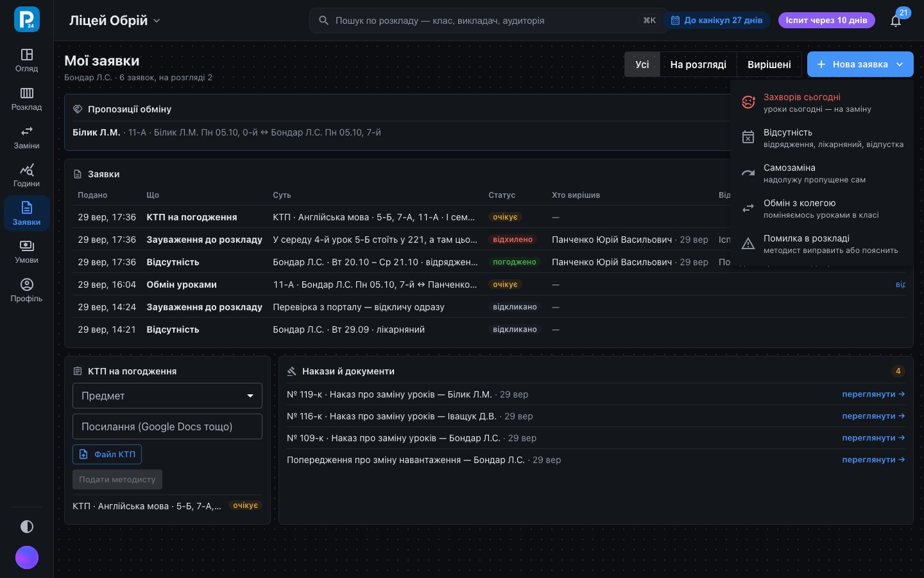Choose Самозаміна from the request menu
The image size is (924, 578).
[x=822, y=173]
